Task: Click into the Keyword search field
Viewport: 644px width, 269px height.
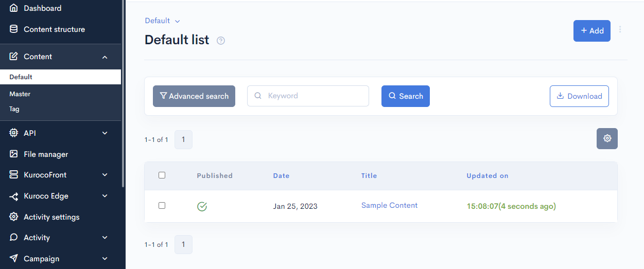Action: point(308,96)
